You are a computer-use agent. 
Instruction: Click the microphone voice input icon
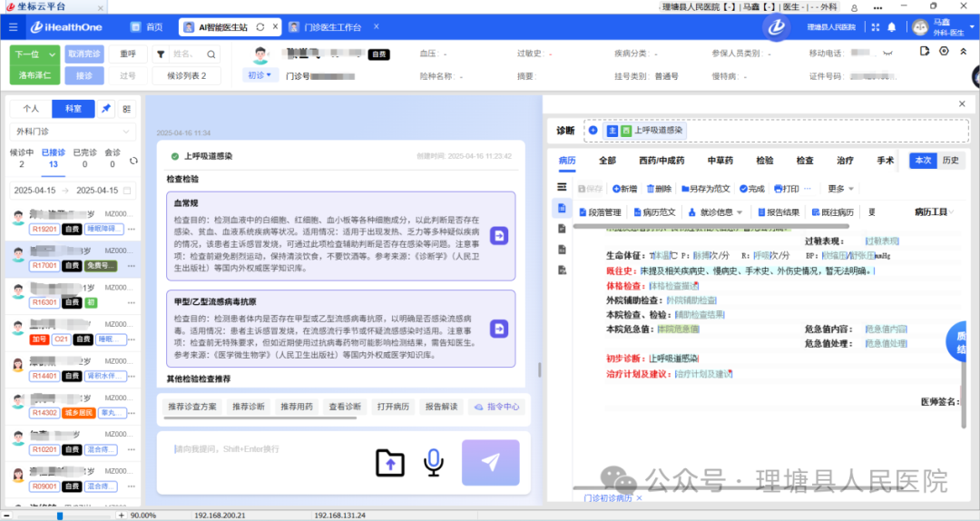(433, 463)
